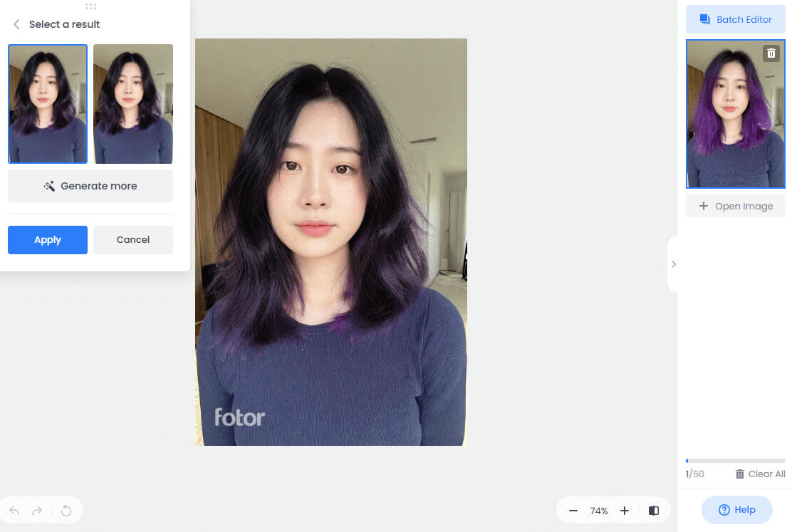Delete the image using the trash icon
The width and height of the screenshot is (792, 532).
coord(771,53)
